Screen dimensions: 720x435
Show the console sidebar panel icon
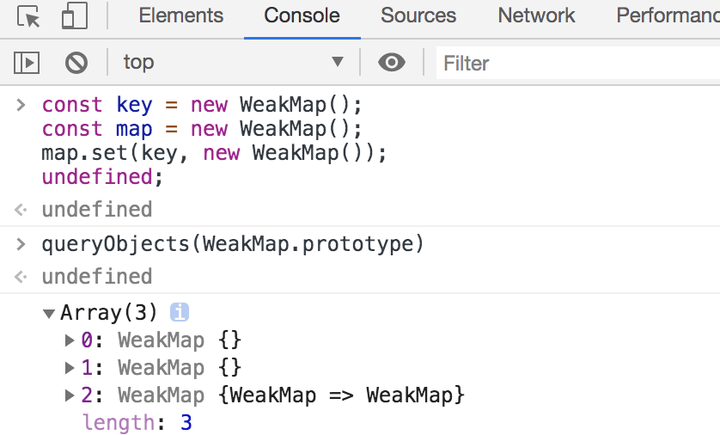(27, 62)
